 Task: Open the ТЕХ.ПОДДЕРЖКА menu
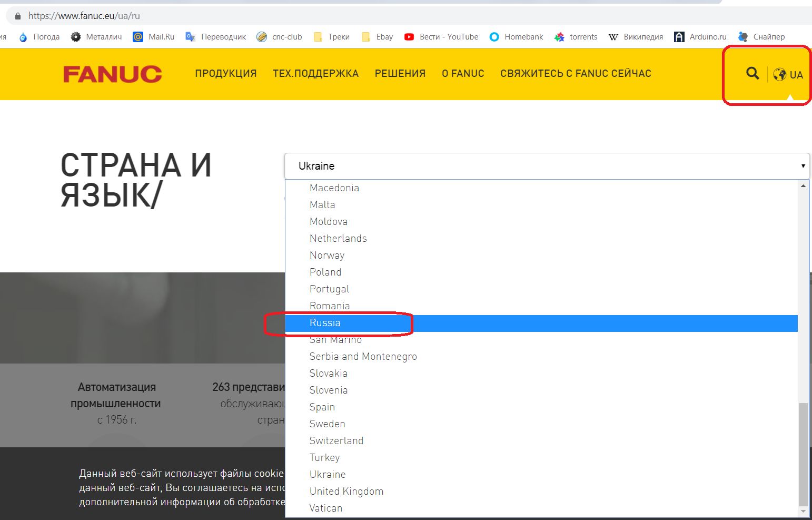point(316,74)
